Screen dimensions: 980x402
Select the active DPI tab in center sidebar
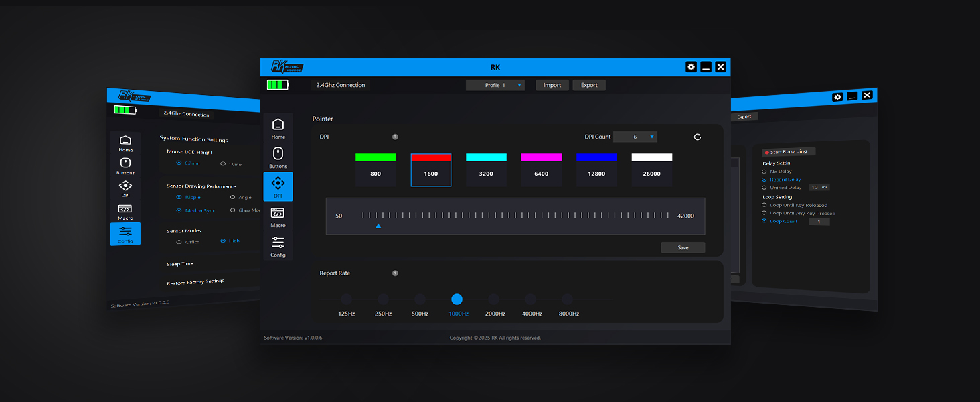click(x=278, y=187)
